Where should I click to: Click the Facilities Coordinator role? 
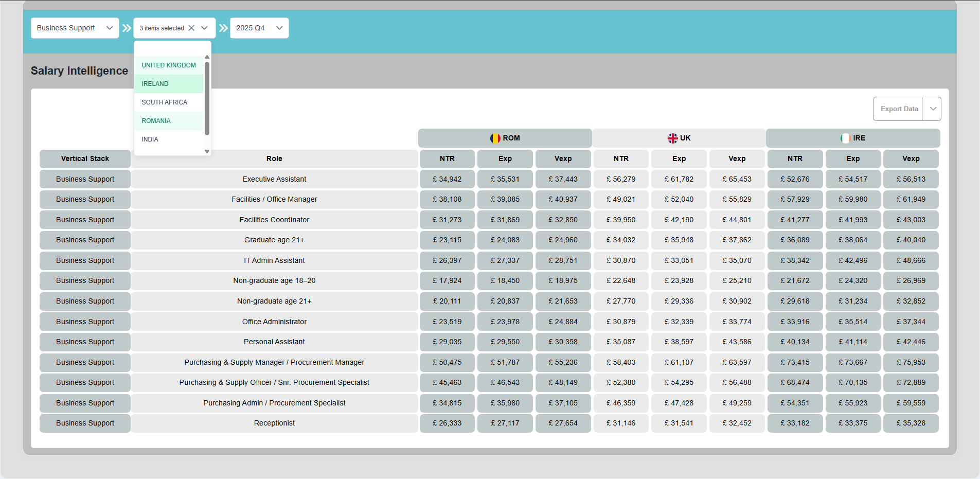(x=274, y=220)
